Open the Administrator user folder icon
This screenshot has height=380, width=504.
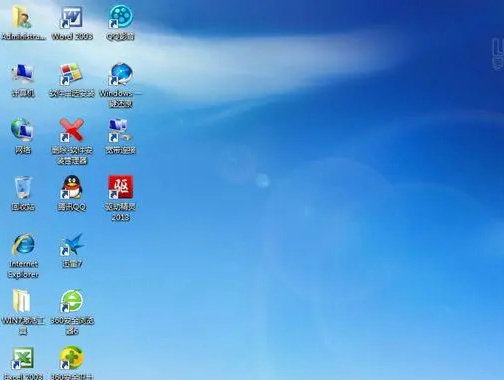pyautogui.click(x=22, y=17)
